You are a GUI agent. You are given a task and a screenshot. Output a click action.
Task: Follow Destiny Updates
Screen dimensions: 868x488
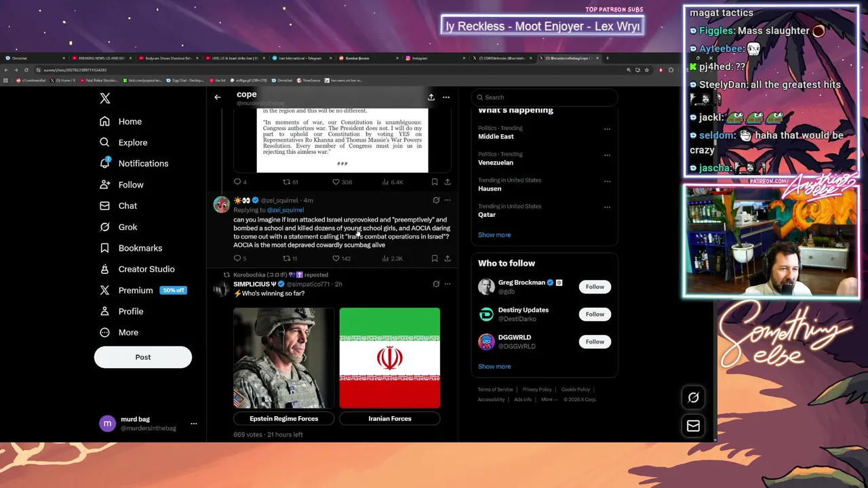[595, 314]
